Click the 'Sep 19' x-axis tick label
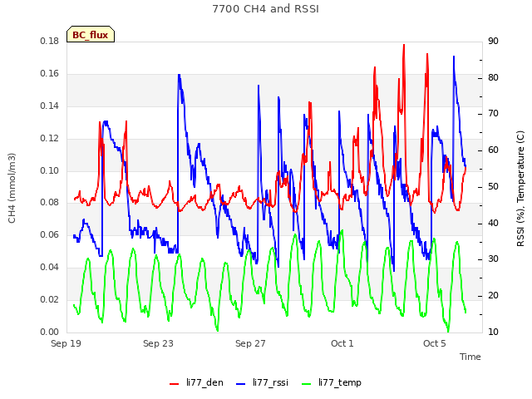532x399 pixels. (66, 343)
